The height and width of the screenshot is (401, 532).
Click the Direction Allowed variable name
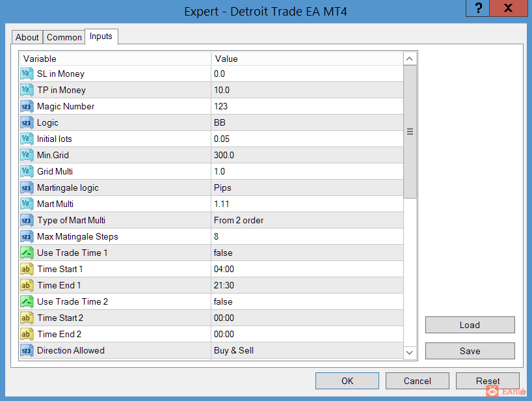(x=71, y=351)
